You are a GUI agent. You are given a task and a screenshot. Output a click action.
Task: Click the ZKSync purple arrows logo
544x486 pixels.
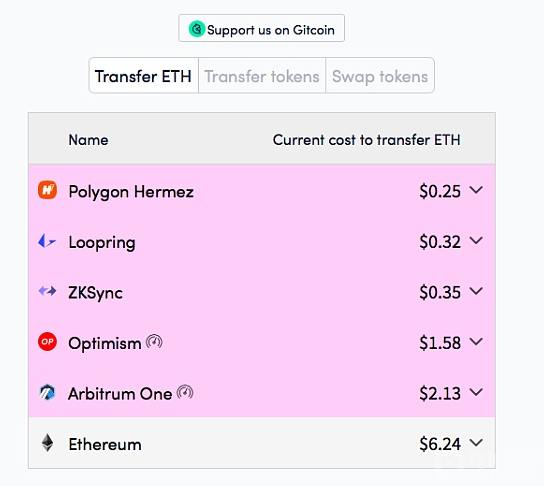point(47,291)
